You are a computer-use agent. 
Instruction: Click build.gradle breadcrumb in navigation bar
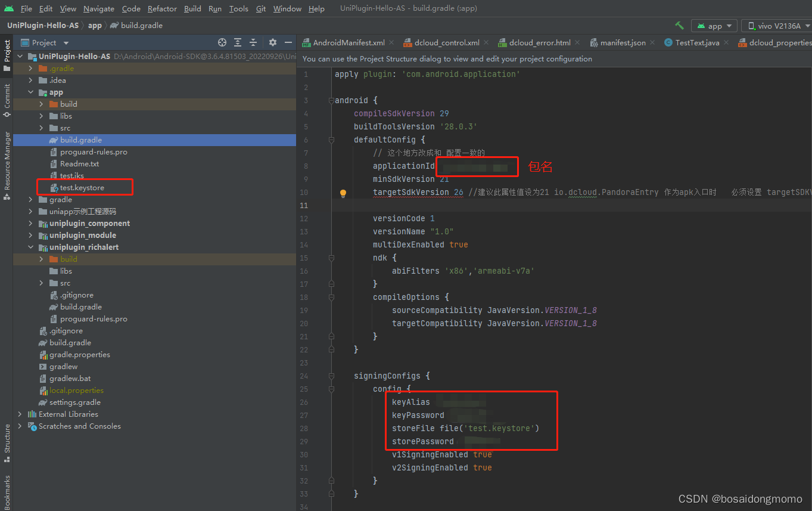click(x=136, y=26)
